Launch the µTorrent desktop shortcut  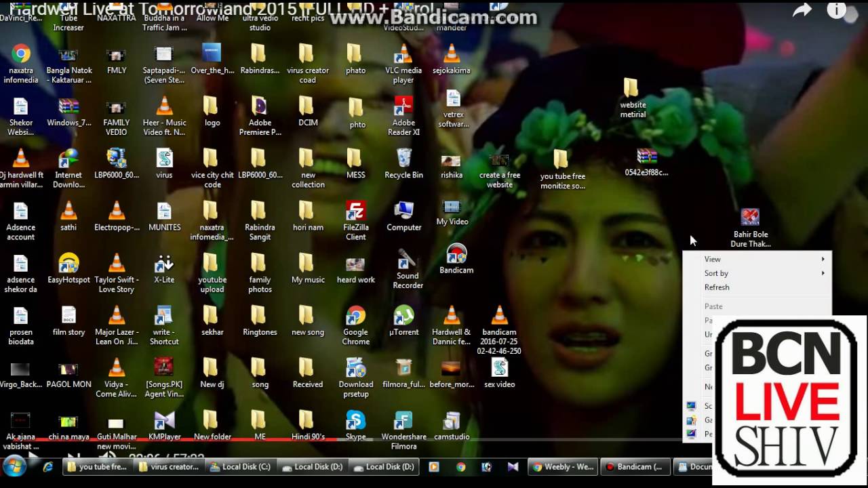[403, 321]
